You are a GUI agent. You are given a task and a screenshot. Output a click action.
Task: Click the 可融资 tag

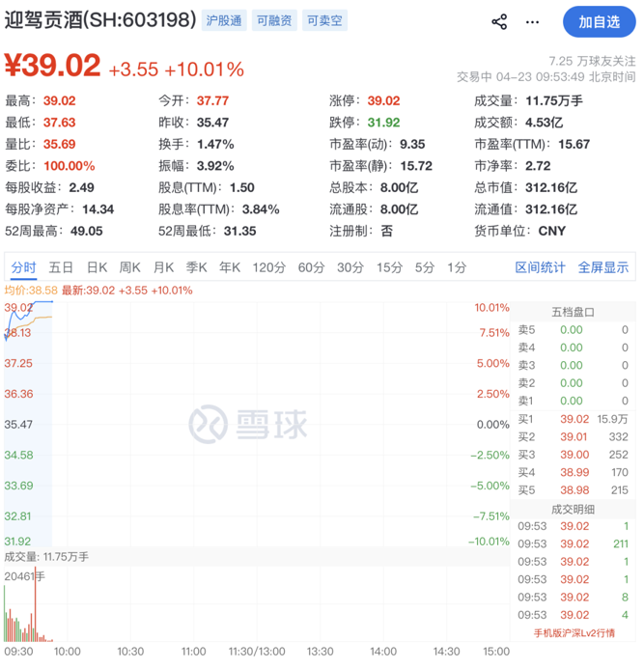[274, 20]
